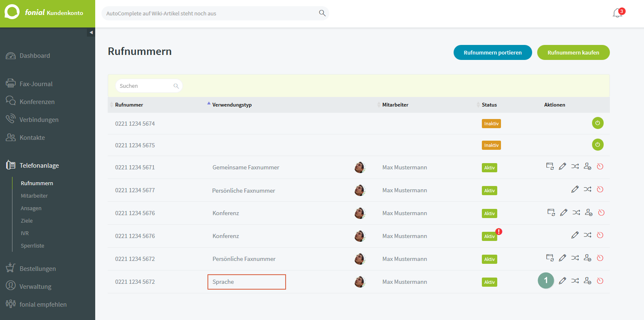644x320 pixels.
Task: Click Max Mustermann avatar in Sprache row
Action: pos(360,282)
